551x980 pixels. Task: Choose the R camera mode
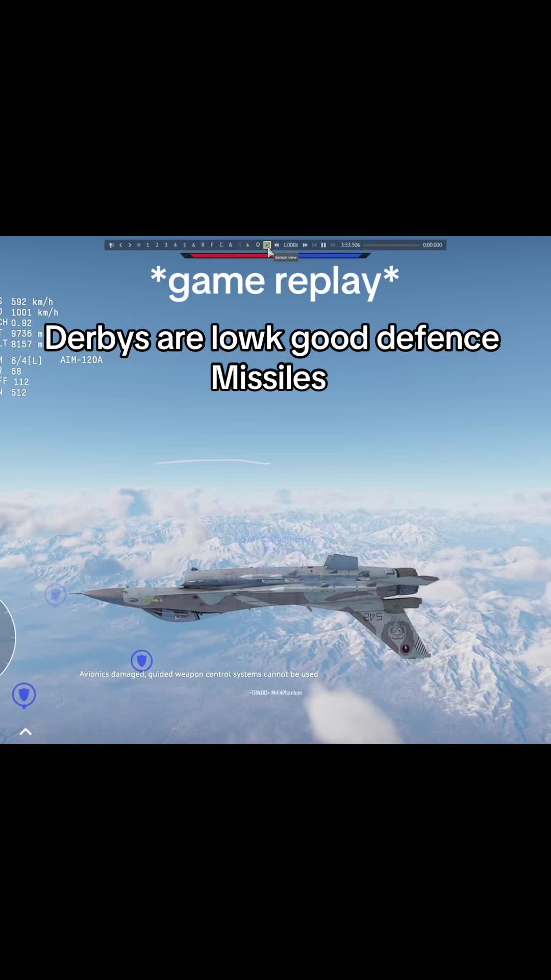tap(203, 245)
